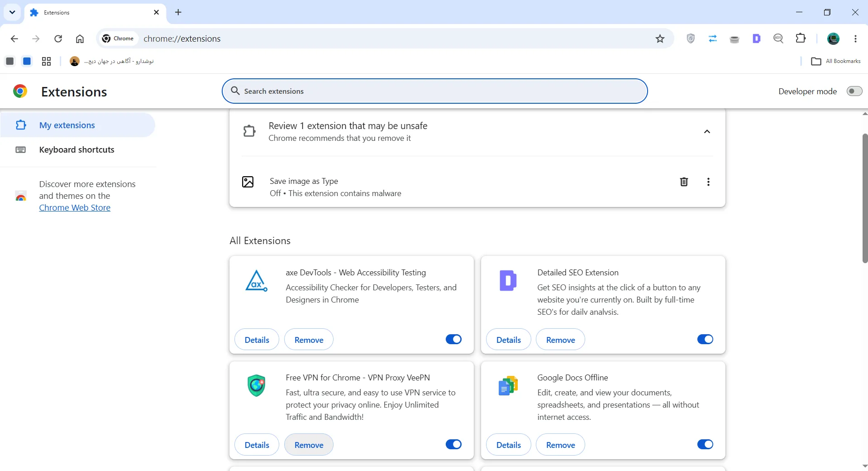Viewport: 868px width, 471px height.
Task: Collapse the unsafe extension review panel
Action: (707, 131)
